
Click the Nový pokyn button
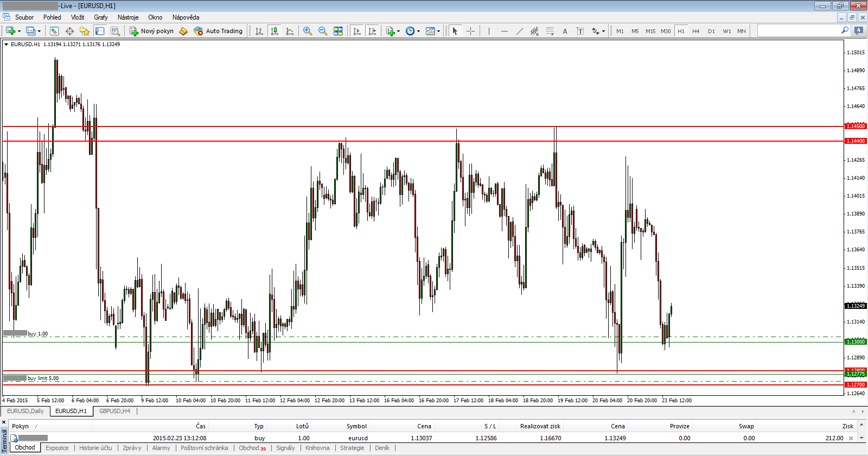click(151, 31)
